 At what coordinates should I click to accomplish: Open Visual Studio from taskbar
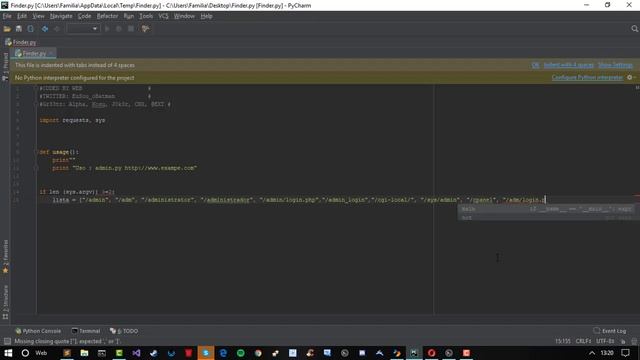[136, 353]
